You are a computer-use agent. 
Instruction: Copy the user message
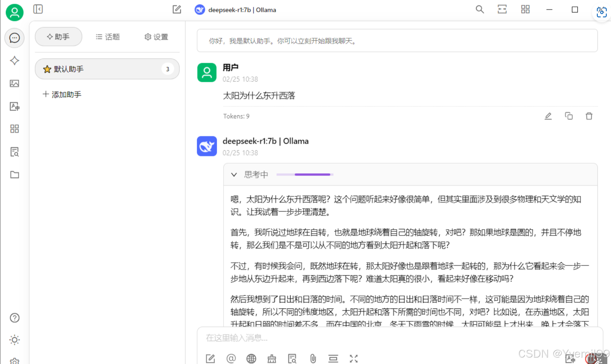pyautogui.click(x=569, y=116)
